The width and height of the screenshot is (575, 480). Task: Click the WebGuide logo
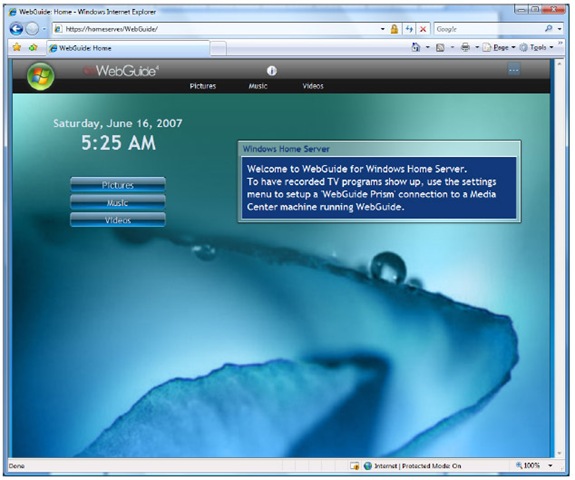(x=122, y=71)
